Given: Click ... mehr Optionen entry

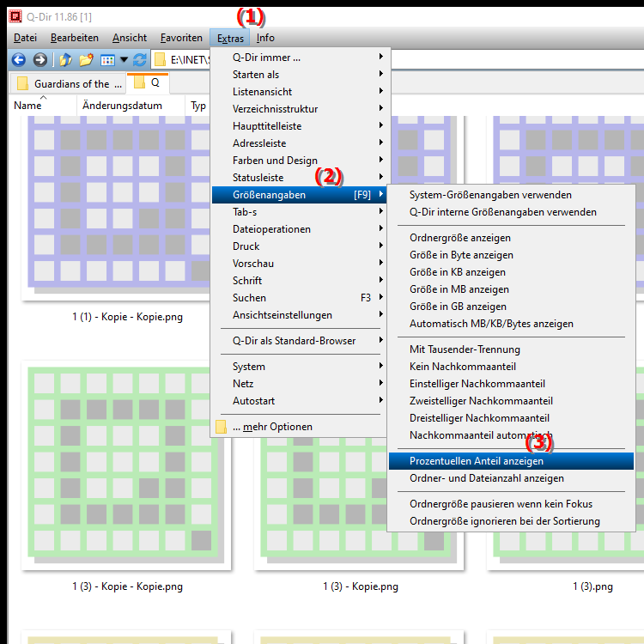Looking at the screenshot, I should click(299, 427).
